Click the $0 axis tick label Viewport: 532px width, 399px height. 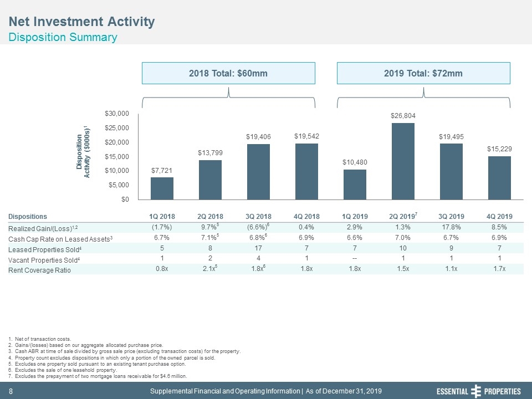tap(125, 199)
